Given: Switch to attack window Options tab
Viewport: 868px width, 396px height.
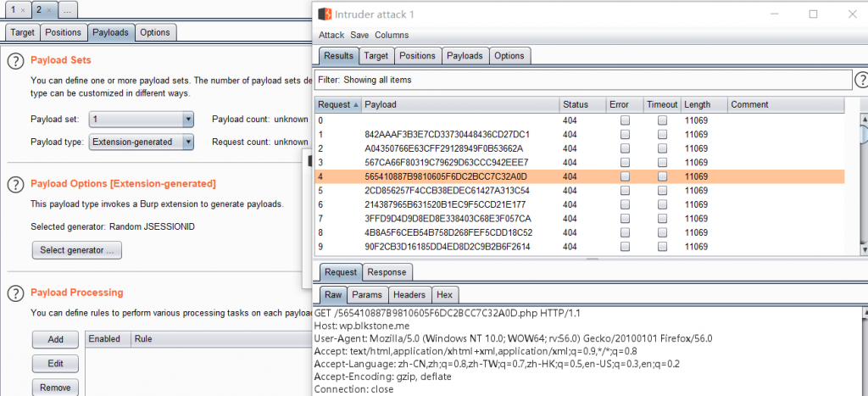Looking at the screenshot, I should click(509, 56).
